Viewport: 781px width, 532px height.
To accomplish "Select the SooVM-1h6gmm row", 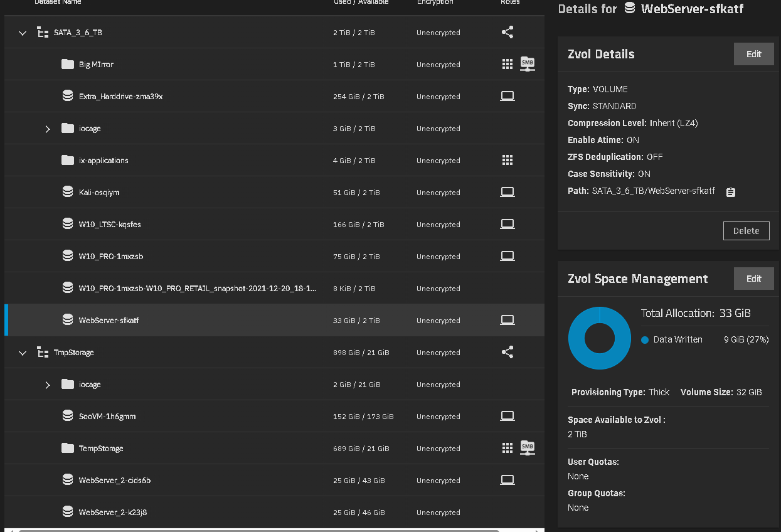I will (x=274, y=416).
